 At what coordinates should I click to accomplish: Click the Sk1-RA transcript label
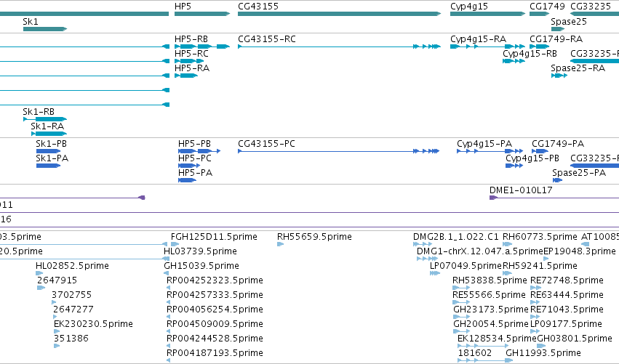[47, 126]
